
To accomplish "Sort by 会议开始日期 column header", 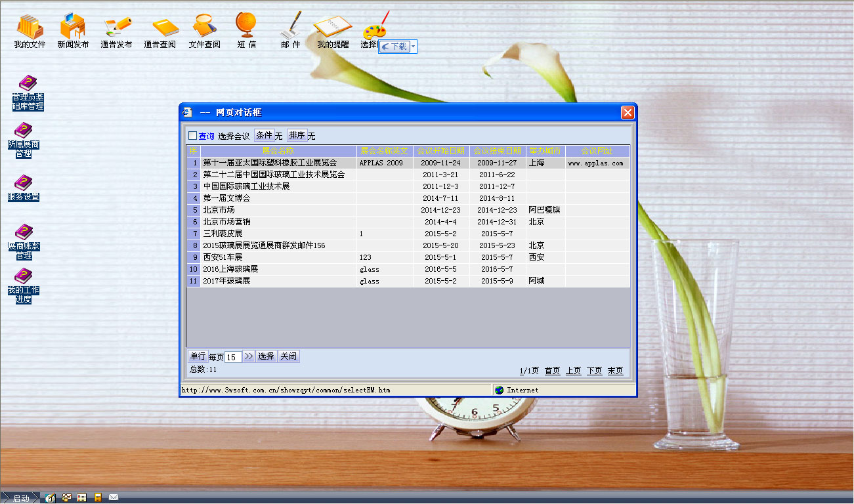I will point(441,151).
